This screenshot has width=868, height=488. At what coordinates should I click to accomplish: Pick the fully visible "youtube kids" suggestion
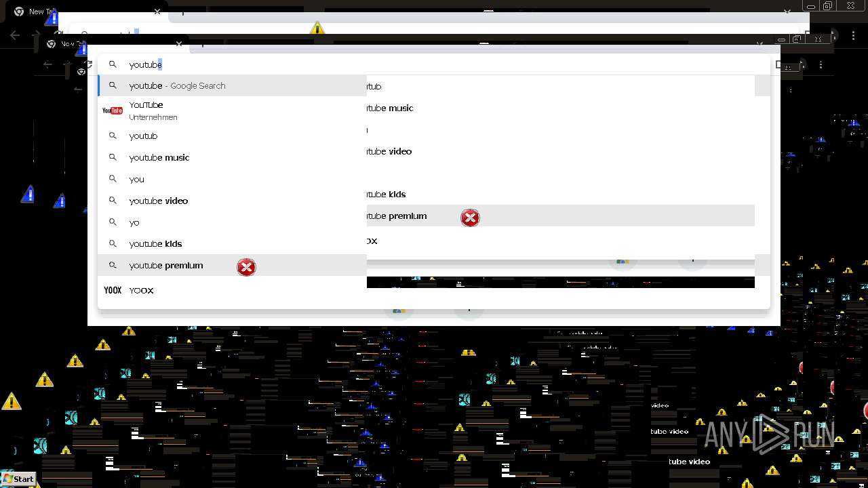(x=232, y=243)
